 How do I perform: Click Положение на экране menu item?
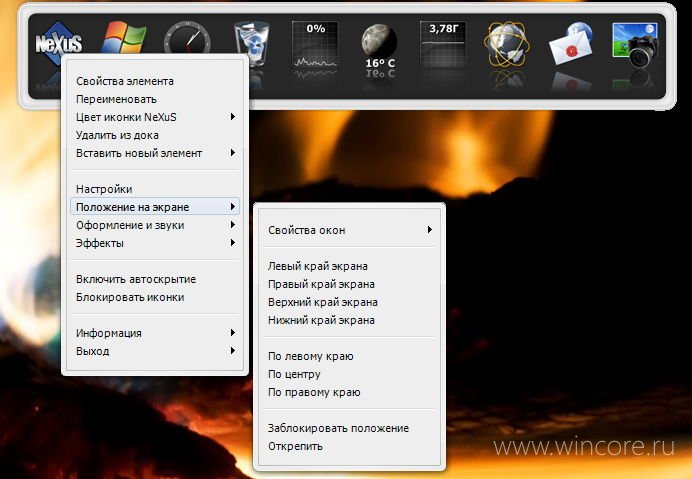155,207
